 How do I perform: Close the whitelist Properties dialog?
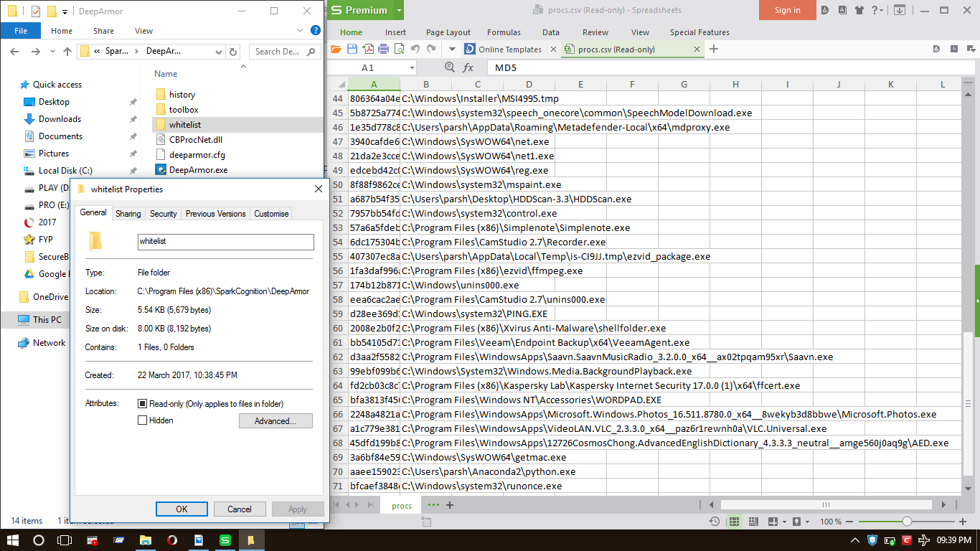[319, 189]
